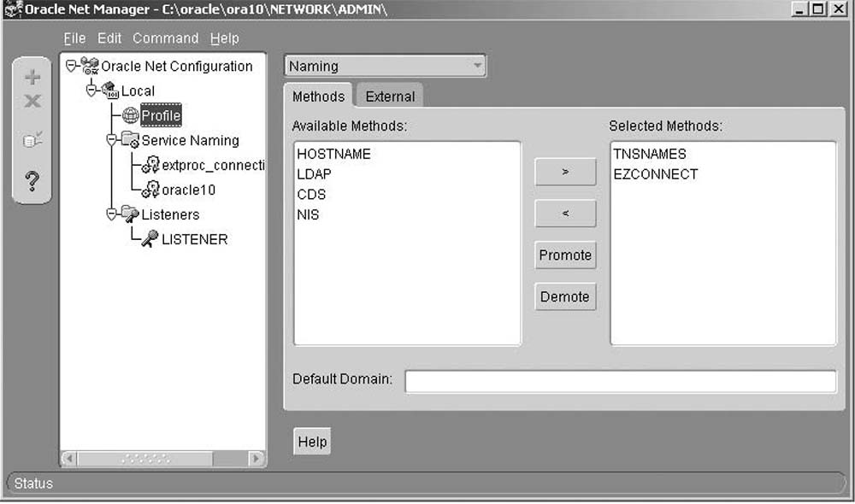
Task: Click the Oracle Net Manager title bar icon
Action: [x=13, y=9]
